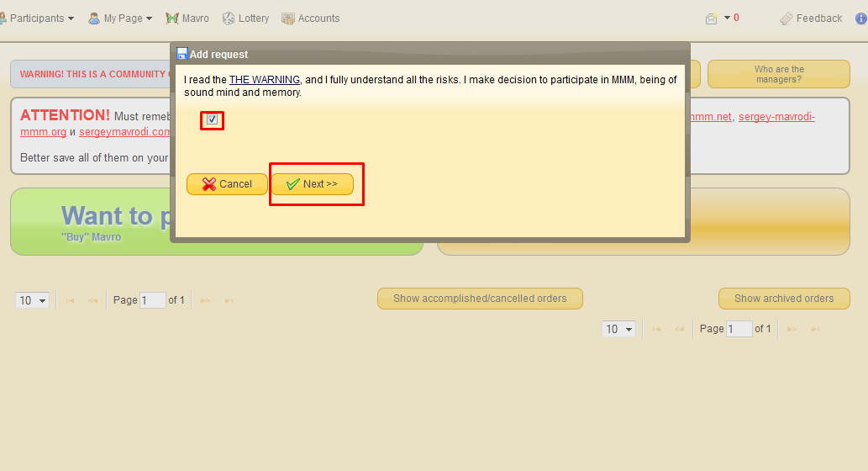Click right pager page number field

739,329
